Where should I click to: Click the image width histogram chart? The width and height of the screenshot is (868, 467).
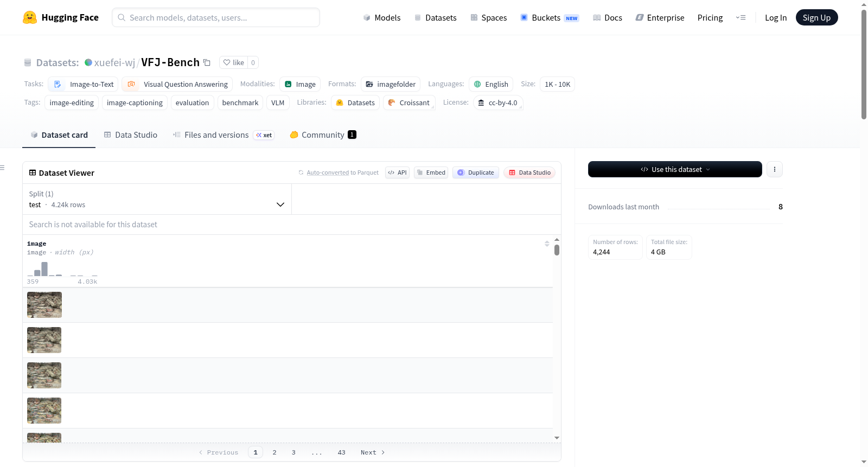tap(62, 269)
